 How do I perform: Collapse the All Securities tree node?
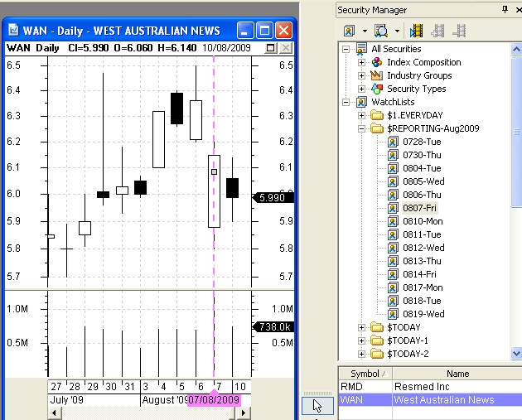coord(346,49)
